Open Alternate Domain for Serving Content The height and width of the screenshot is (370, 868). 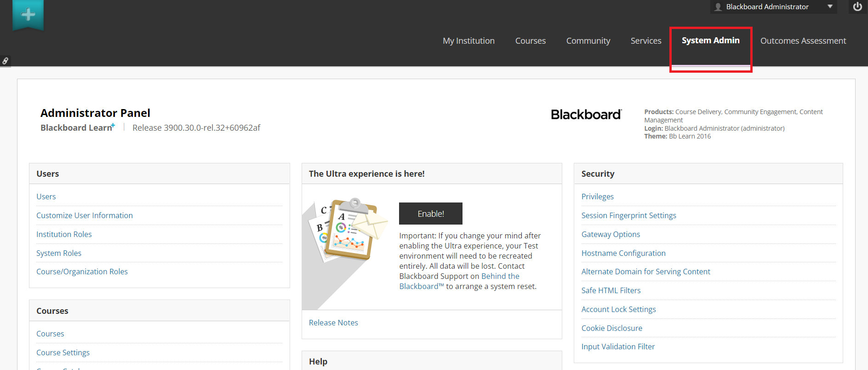point(645,272)
